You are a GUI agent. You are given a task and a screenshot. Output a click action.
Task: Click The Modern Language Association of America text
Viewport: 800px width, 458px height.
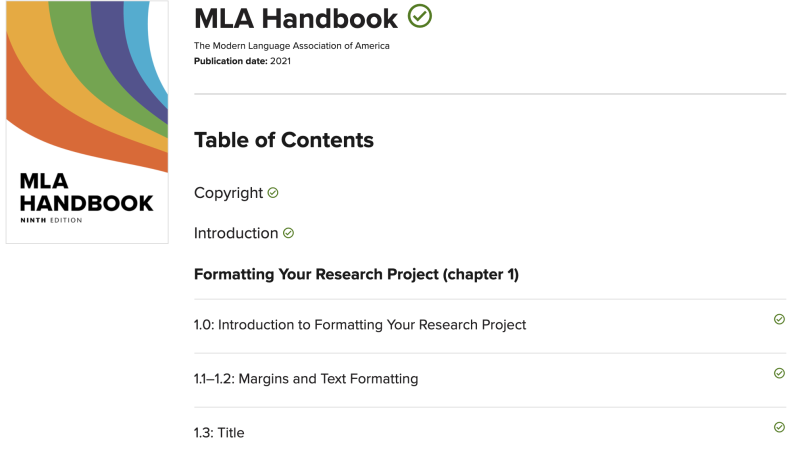point(292,46)
